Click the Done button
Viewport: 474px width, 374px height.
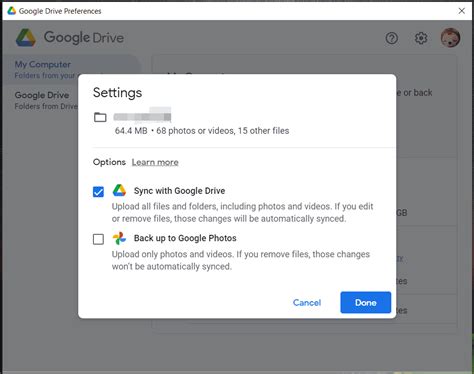click(x=366, y=302)
